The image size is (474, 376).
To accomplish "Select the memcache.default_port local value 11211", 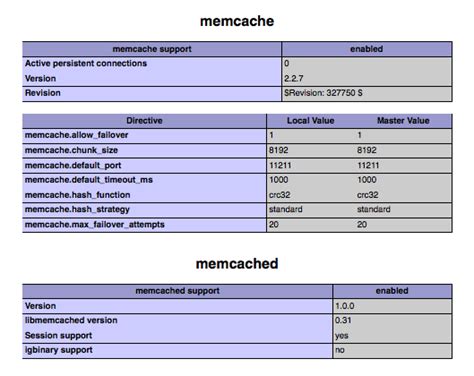I will click(280, 165).
